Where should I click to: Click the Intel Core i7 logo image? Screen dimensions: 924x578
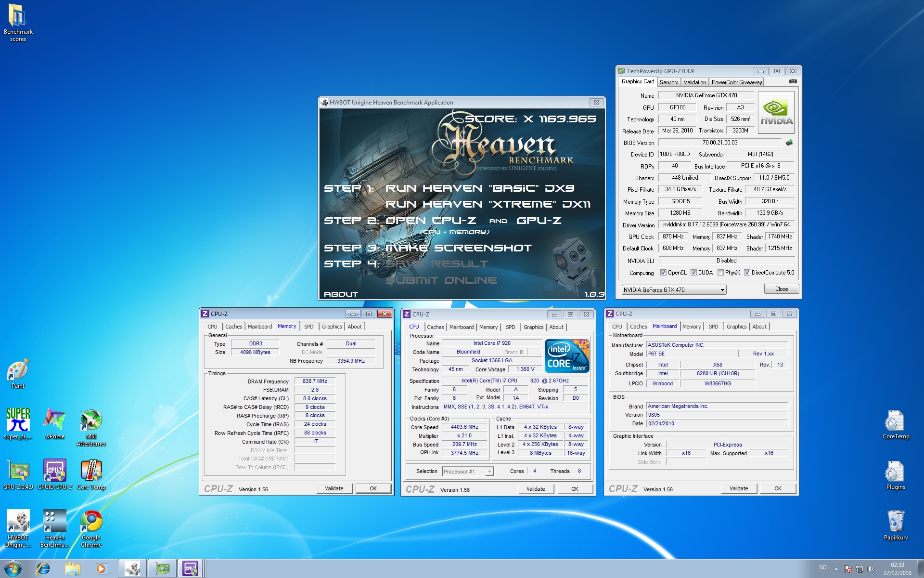tap(567, 356)
